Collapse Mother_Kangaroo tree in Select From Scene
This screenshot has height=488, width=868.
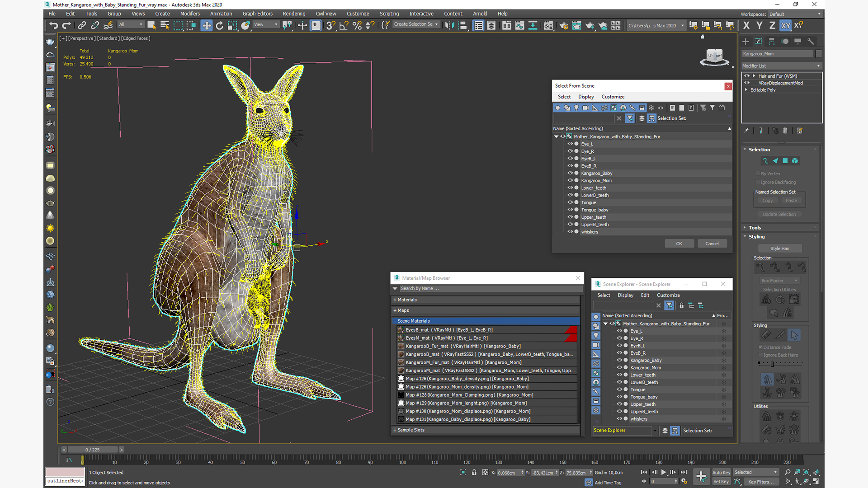(556, 136)
